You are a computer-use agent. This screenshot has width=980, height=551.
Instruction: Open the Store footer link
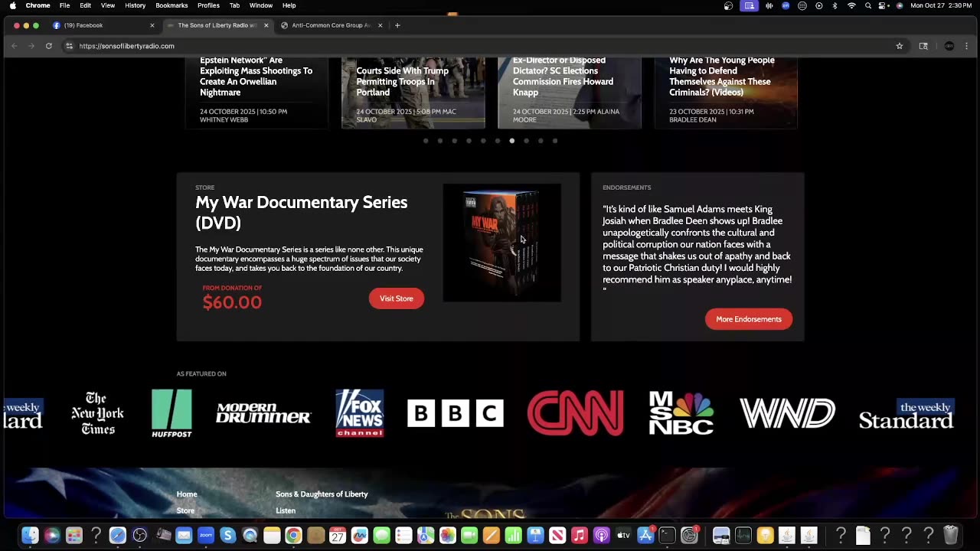185,510
